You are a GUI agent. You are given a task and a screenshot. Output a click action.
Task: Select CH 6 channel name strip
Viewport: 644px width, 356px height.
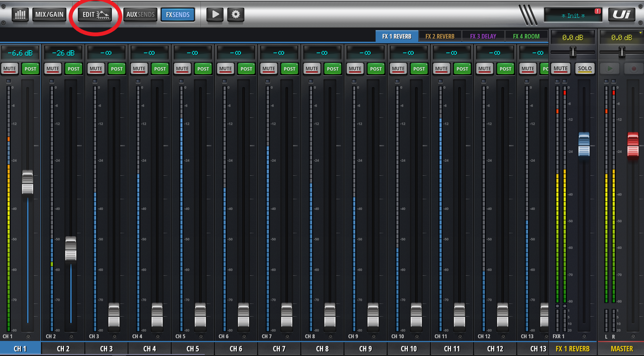[236, 349]
